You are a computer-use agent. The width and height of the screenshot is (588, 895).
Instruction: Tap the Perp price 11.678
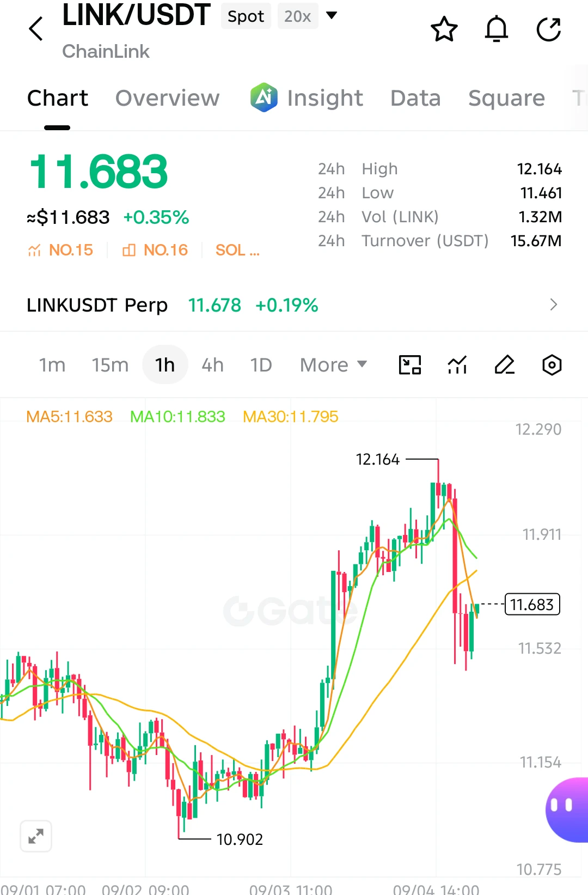[x=215, y=305]
